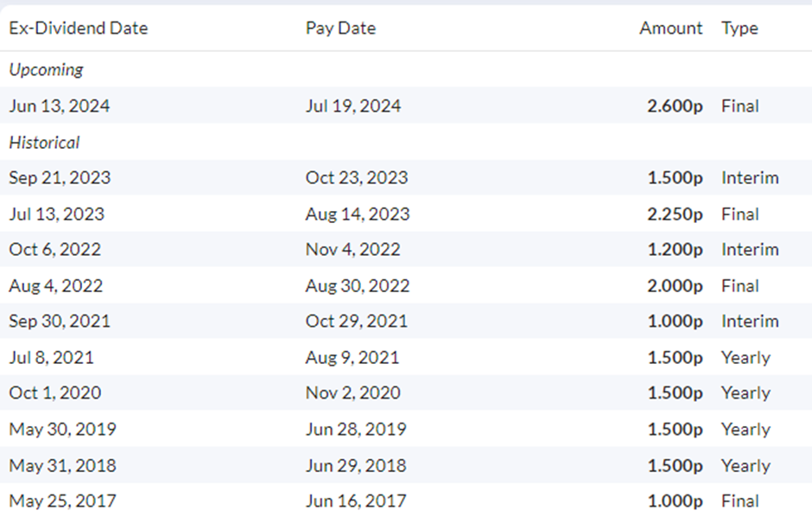The width and height of the screenshot is (812, 517).
Task: Click pay date Jun 29, 2018
Action: pos(356,465)
